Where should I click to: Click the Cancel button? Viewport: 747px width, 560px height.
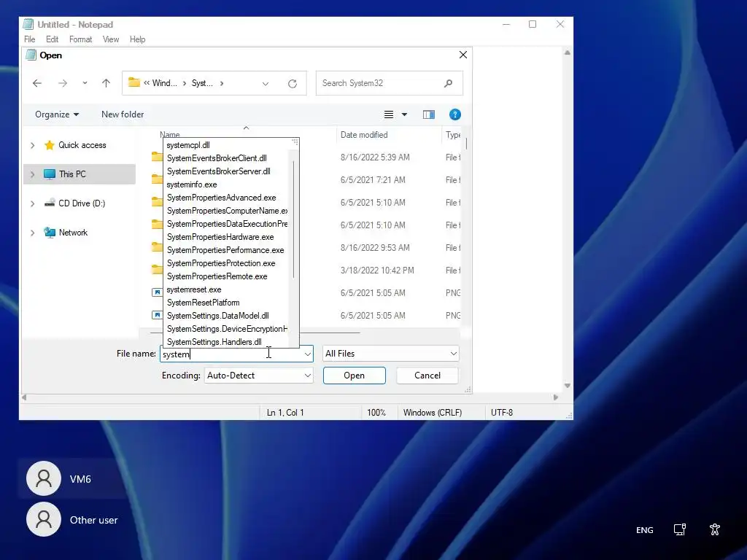[x=427, y=376]
